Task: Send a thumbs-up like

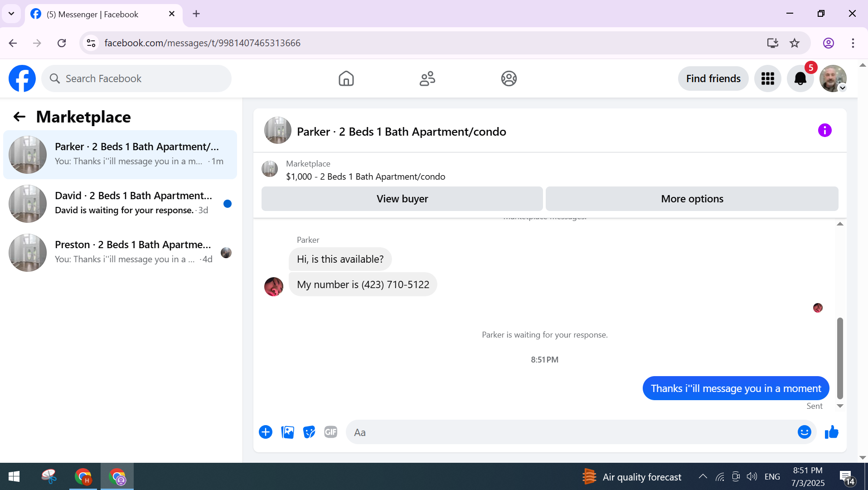Action: click(831, 432)
